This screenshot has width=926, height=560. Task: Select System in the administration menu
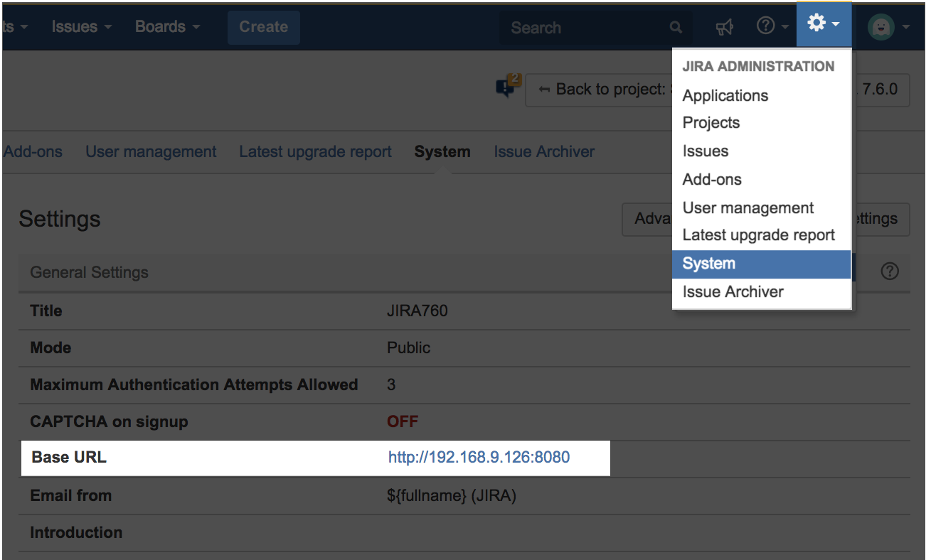[708, 264]
